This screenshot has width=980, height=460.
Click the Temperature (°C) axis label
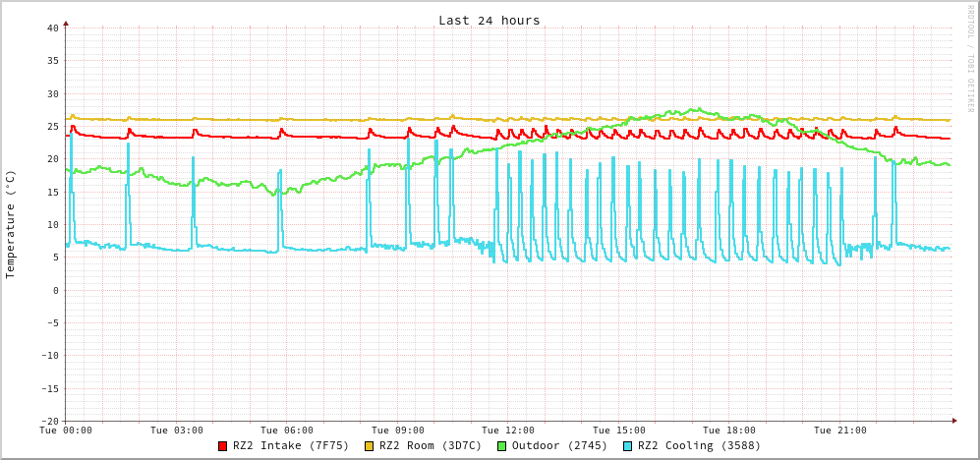point(11,224)
